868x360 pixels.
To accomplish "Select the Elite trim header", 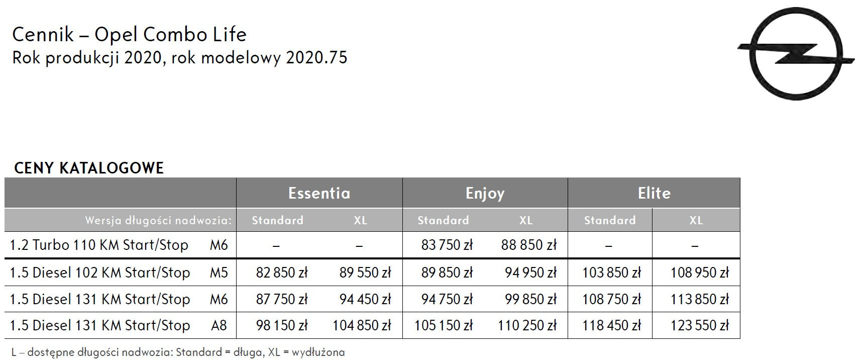I will (x=654, y=193).
